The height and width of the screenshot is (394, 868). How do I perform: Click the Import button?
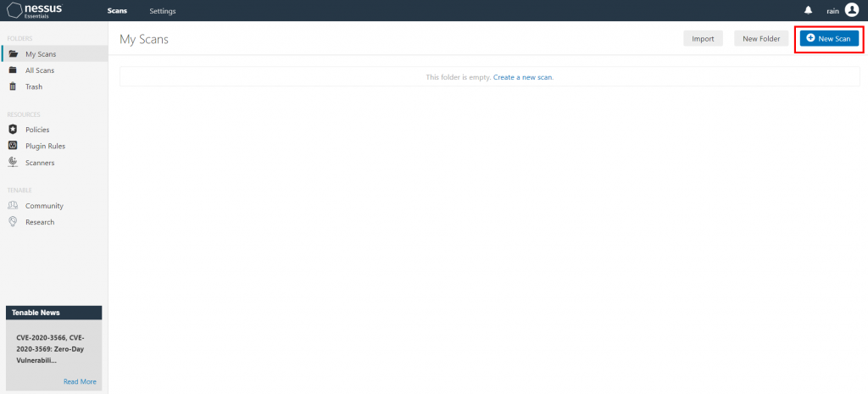(703, 39)
